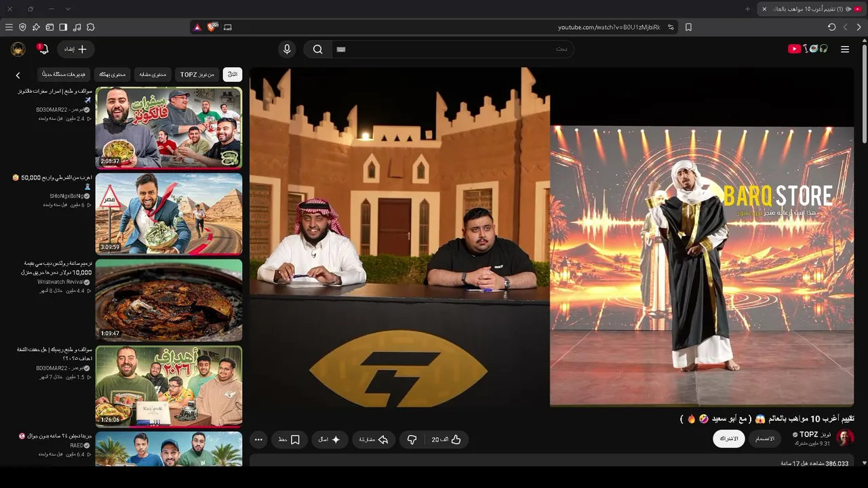The height and width of the screenshot is (488, 868).
Task: Toggle the browser sidebar panel
Action: [63, 27]
